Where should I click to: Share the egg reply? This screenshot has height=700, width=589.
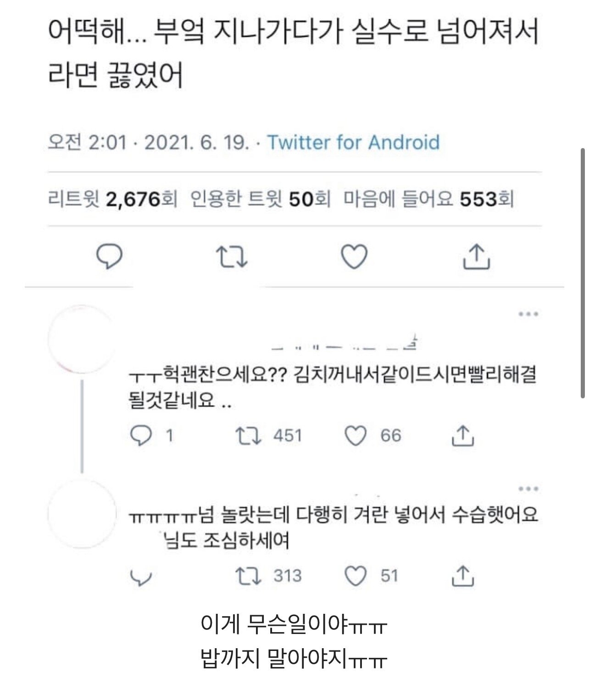(x=463, y=576)
